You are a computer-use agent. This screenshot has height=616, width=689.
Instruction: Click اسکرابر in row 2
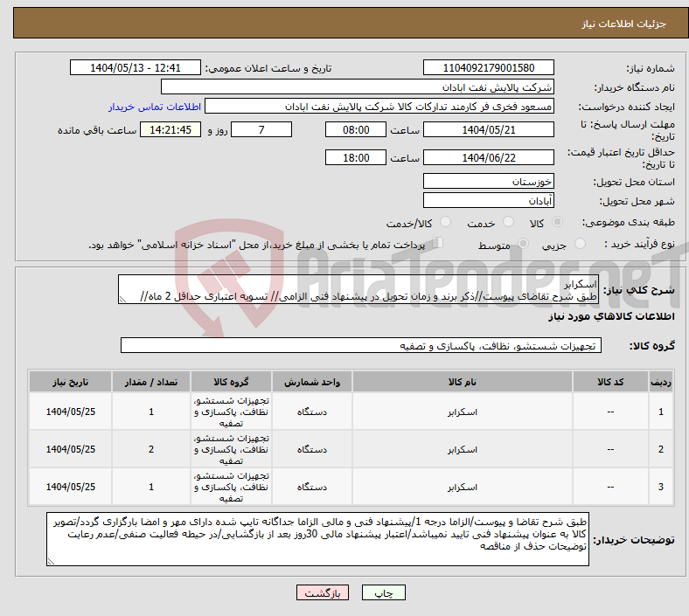pos(463,449)
